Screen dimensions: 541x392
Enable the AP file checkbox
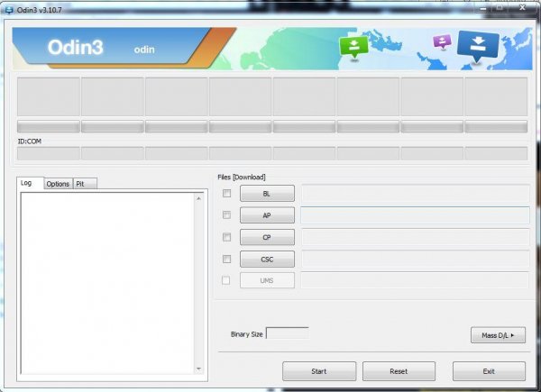[226, 215]
